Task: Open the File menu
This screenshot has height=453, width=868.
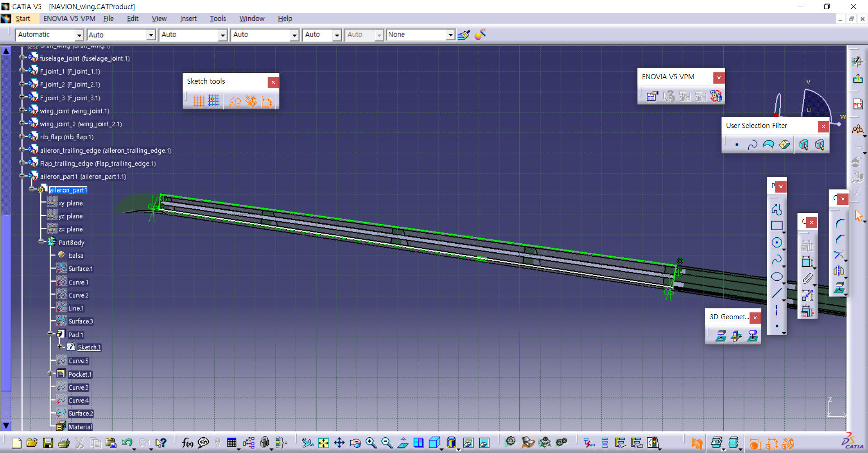Action: (x=108, y=19)
